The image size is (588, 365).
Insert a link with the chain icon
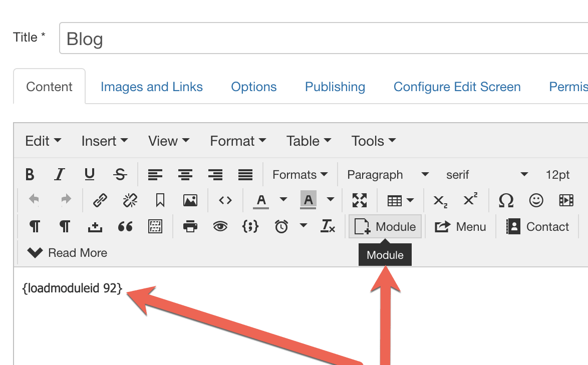(100, 201)
